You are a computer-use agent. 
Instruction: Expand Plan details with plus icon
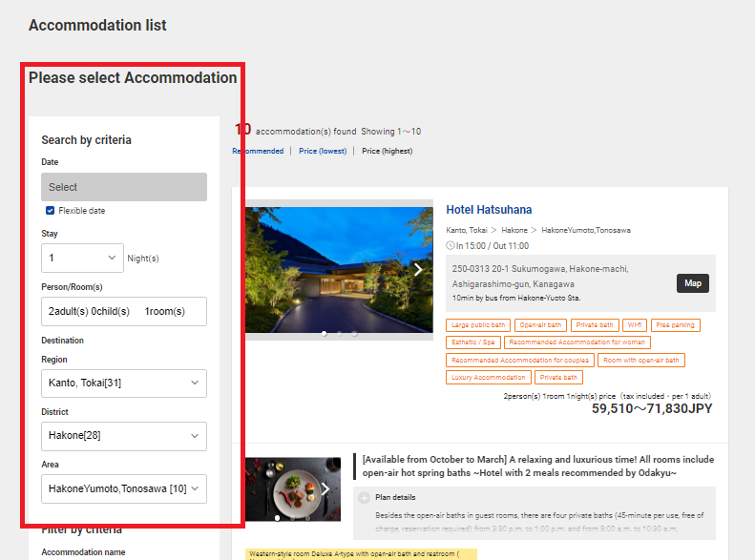[x=365, y=497]
